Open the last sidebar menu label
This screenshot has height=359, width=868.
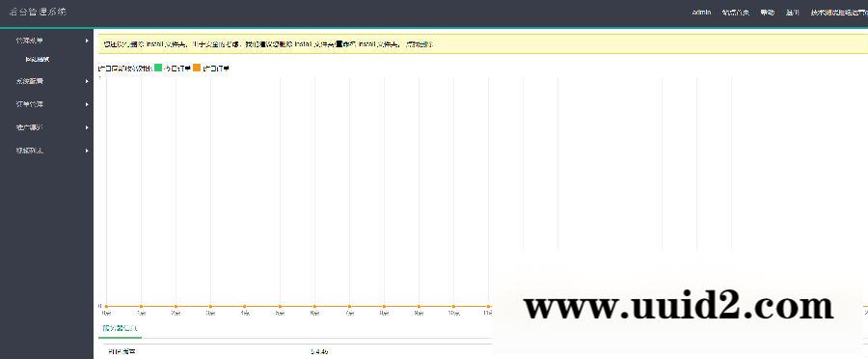29,151
